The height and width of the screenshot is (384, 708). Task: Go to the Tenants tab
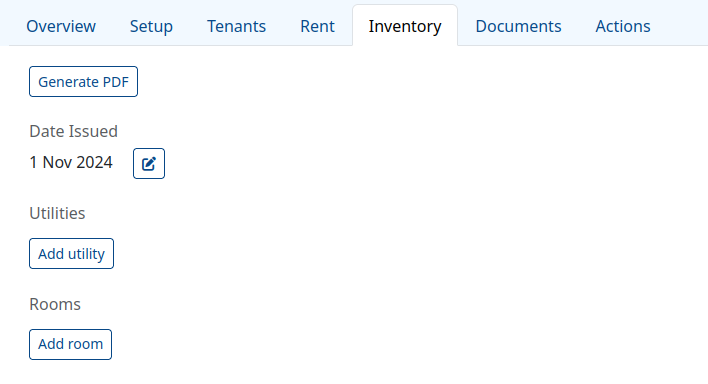(236, 26)
